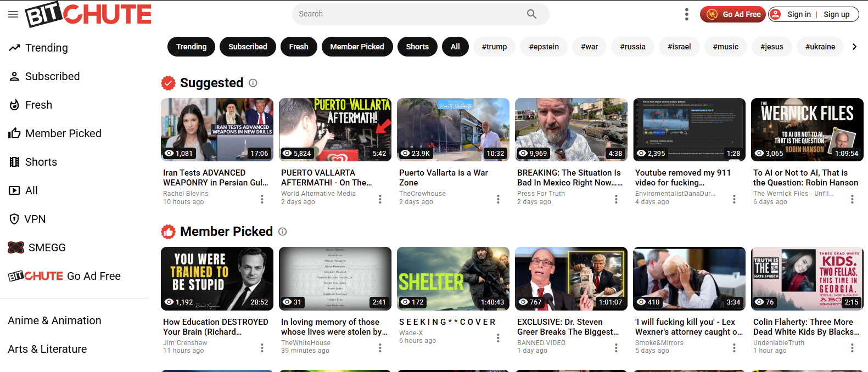
Task: Open the hamburger menu
Action: (x=13, y=14)
